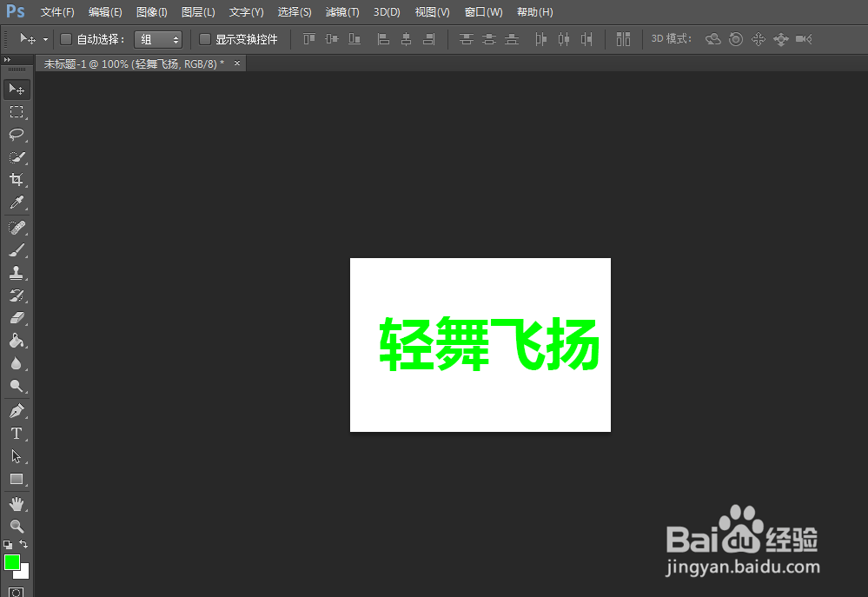Open the 3D(D) menu
The width and height of the screenshot is (868, 597).
(387, 11)
